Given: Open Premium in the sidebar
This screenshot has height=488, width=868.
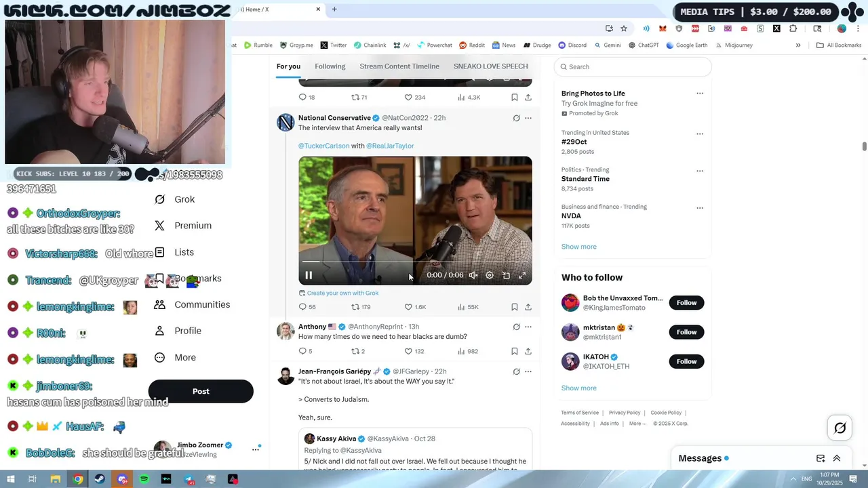Looking at the screenshot, I should [183, 226].
